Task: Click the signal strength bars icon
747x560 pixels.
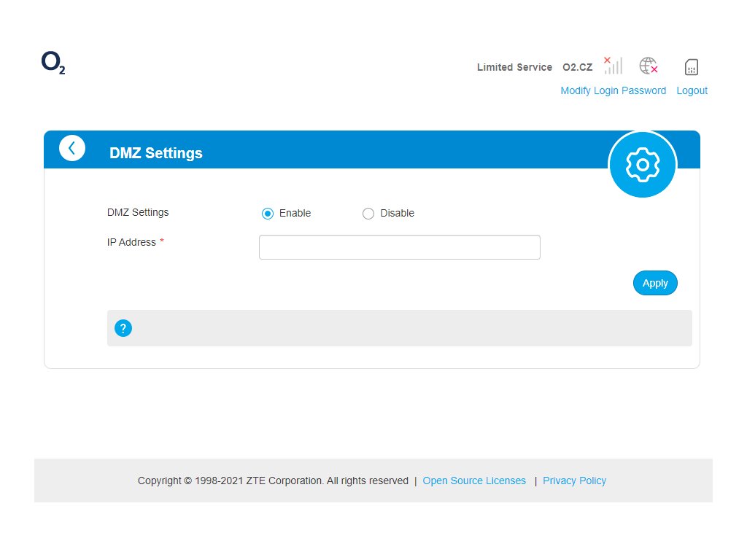Action: point(613,66)
